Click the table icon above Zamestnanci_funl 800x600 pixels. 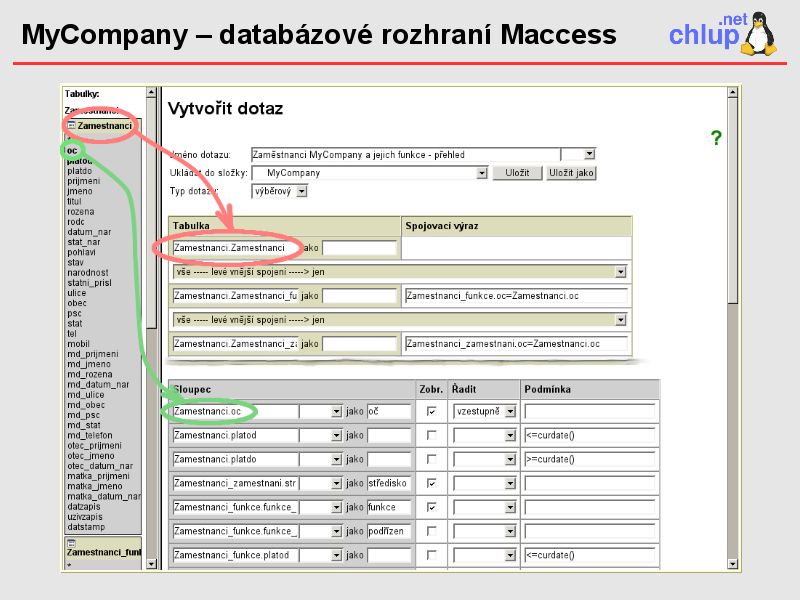click(71, 543)
